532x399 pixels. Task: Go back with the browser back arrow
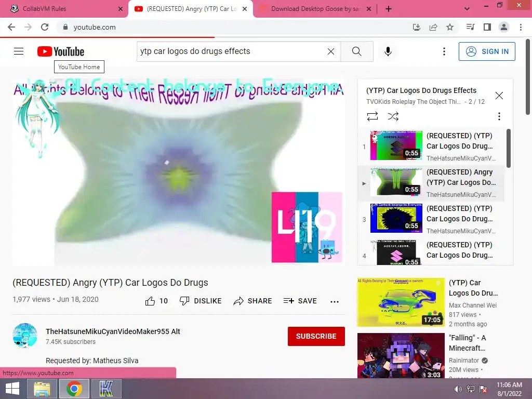11,27
